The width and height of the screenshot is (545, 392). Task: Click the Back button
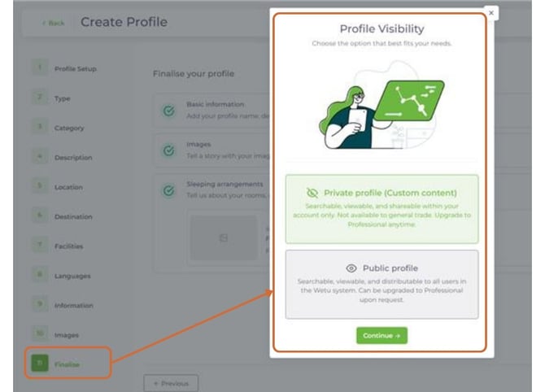54,23
